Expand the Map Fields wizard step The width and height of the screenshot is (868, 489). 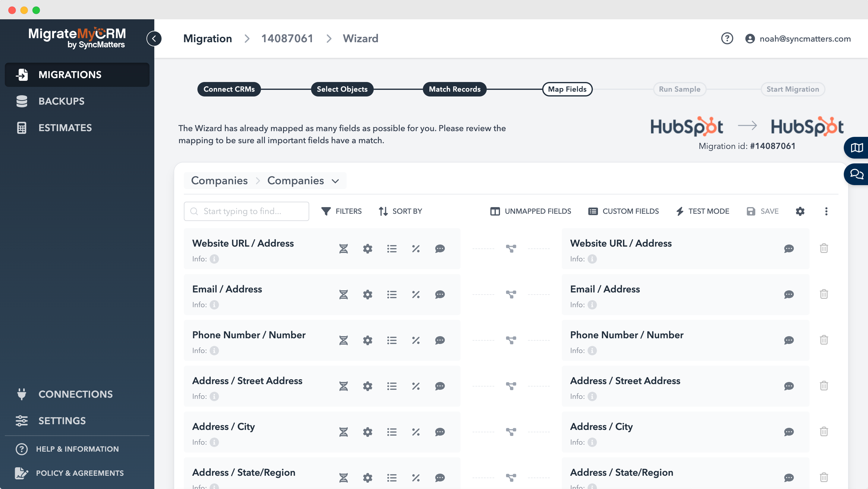point(567,89)
